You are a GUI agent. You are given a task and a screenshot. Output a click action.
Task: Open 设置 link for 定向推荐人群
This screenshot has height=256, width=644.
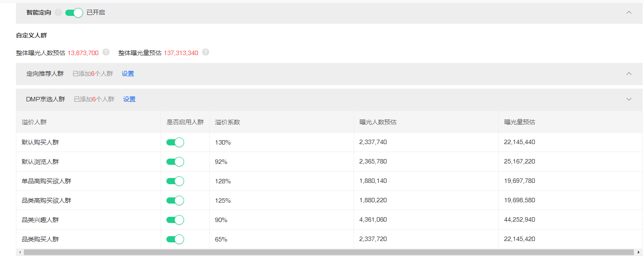(128, 74)
